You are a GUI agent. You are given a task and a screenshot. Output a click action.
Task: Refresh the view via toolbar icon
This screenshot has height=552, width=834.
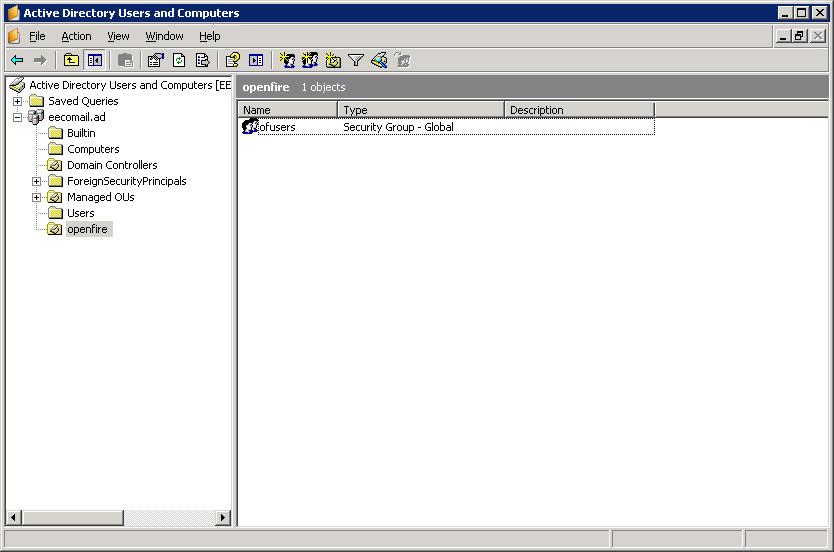(179, 60)
